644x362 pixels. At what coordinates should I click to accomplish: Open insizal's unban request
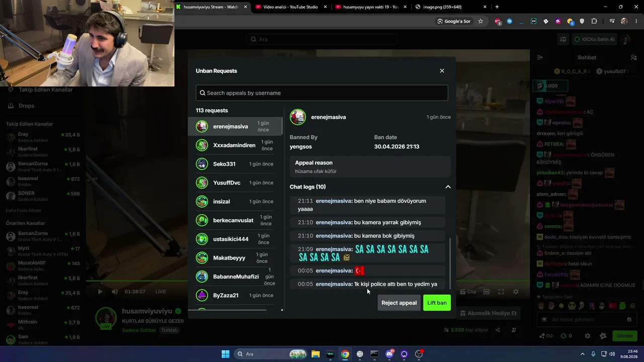click(235, 202)
